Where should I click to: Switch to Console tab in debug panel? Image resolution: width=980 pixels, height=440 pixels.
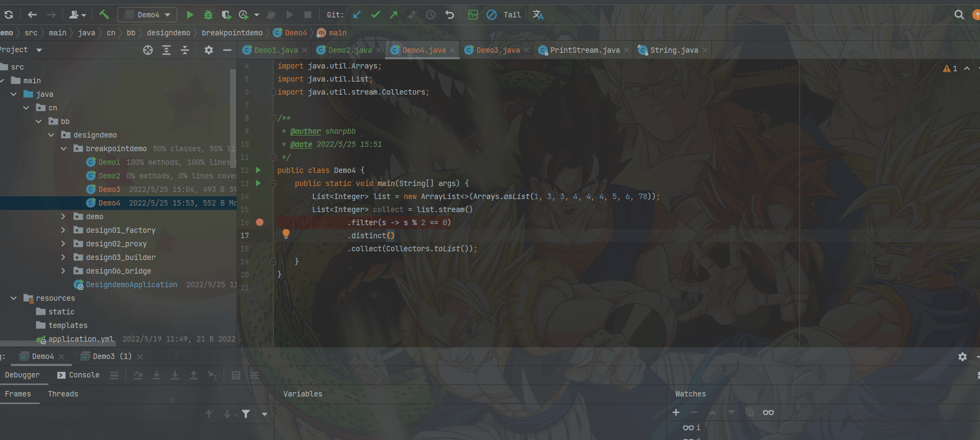pyautogui.click(x=78, y=375)
